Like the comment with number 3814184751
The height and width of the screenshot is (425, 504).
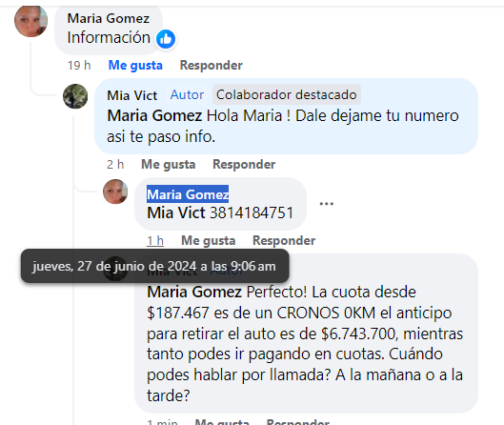tap(209, 240)
